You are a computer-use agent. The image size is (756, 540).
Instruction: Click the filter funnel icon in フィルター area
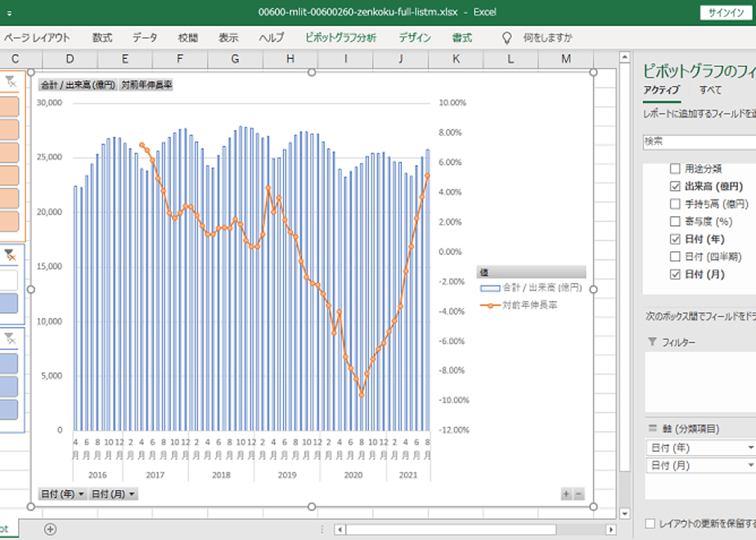(x=652, y=342)
